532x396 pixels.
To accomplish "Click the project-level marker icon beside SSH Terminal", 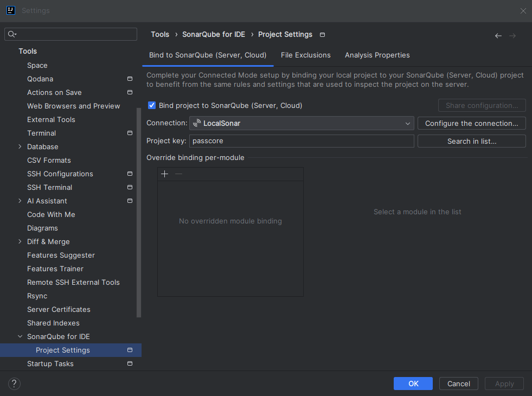I will click(x=130, y=187).
